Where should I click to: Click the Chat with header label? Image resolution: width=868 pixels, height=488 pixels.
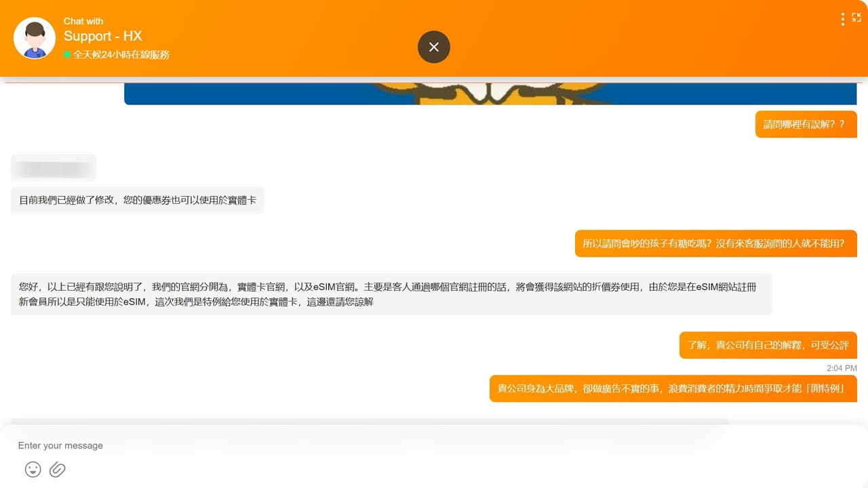pos(83,21)
